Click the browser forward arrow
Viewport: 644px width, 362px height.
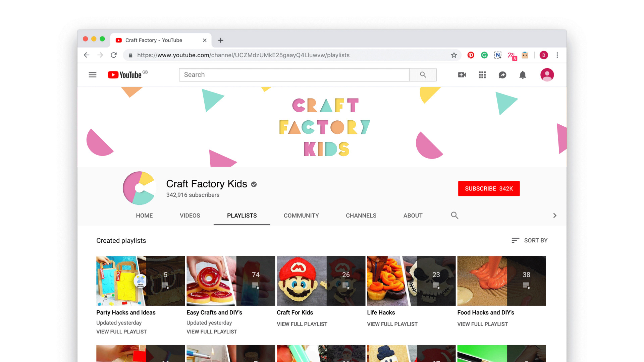point(100,55)
